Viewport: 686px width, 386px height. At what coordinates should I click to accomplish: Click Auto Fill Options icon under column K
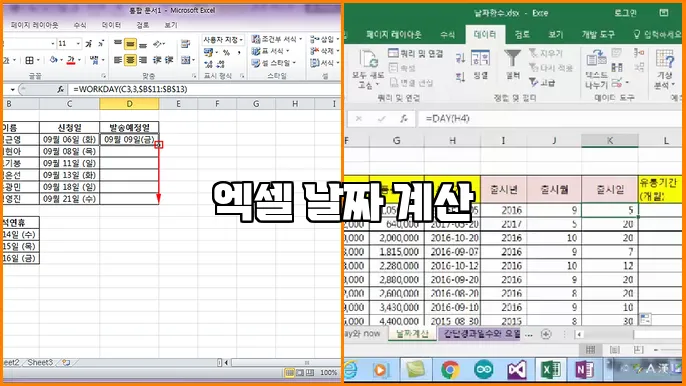point(645,319)
